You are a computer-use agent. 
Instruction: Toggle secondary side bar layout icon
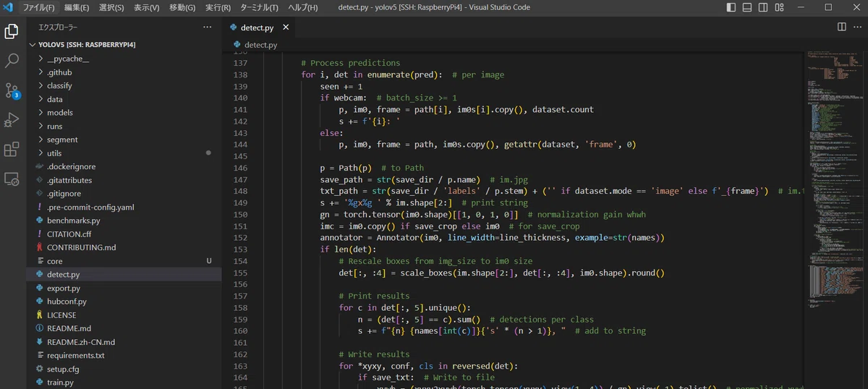(764, 7)
